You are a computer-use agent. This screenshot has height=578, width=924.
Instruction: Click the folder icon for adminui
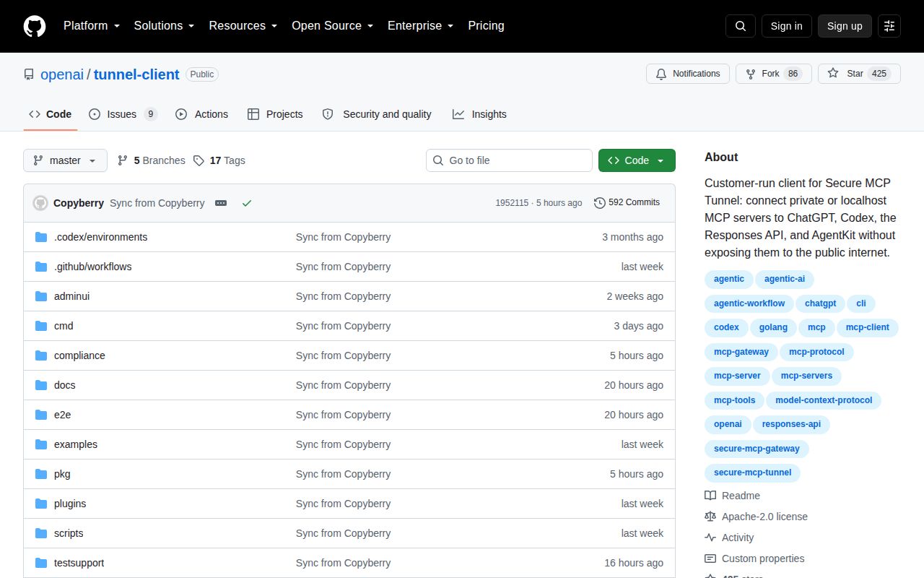coord(41,296)
